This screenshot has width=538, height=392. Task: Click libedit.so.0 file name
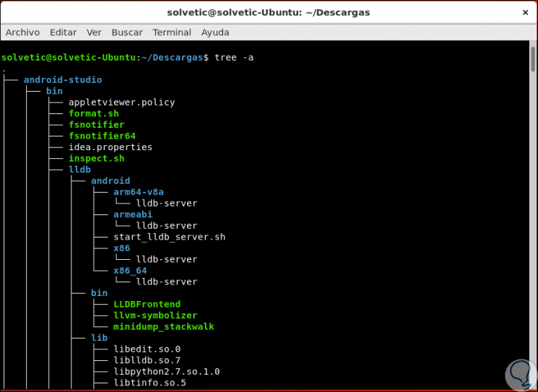[147, 349]
